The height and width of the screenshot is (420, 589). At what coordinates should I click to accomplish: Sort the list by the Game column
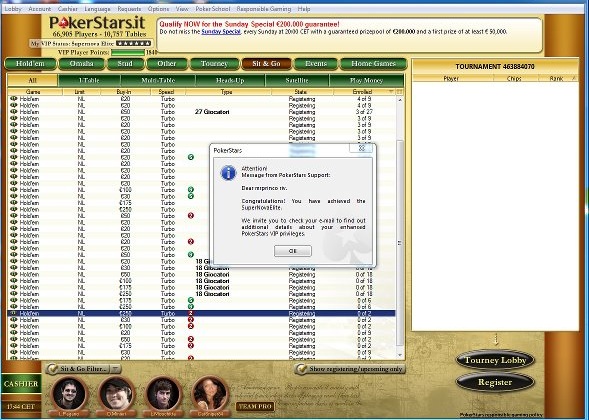[34, 92]
